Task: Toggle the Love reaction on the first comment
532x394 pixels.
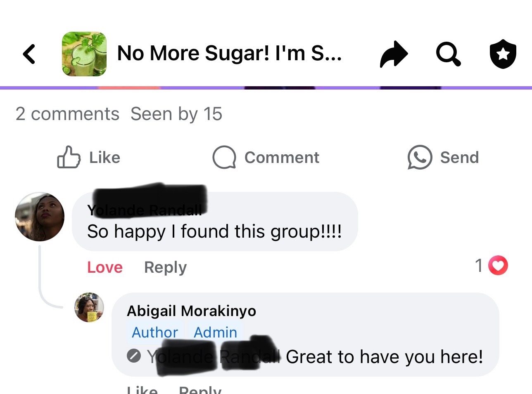Action: [105, 267]
